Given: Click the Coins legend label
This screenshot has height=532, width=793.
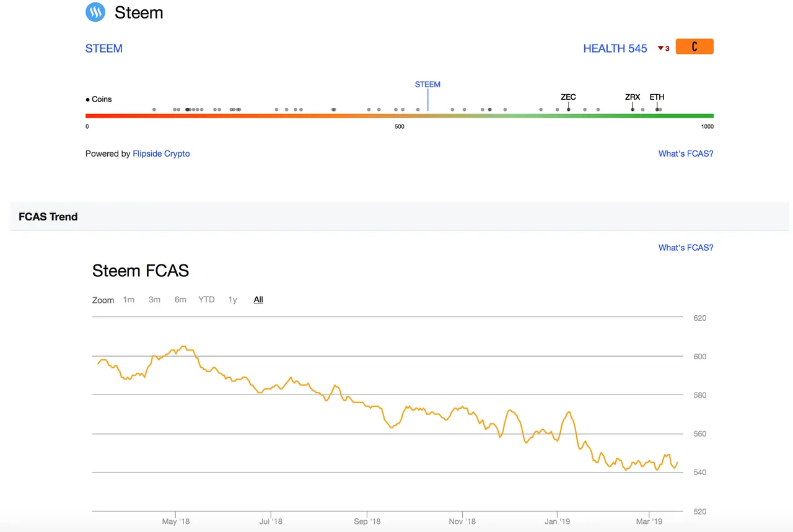Looking at the screenshot, I should [99, 99].
